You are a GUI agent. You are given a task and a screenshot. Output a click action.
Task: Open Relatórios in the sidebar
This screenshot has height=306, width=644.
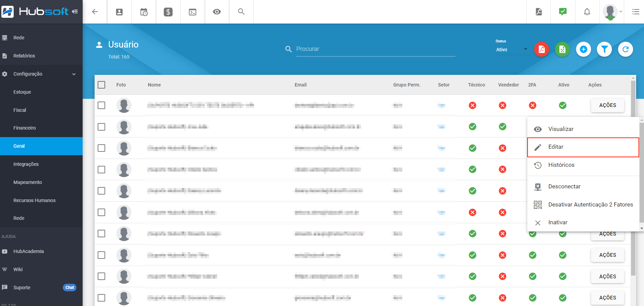point(41,56)
